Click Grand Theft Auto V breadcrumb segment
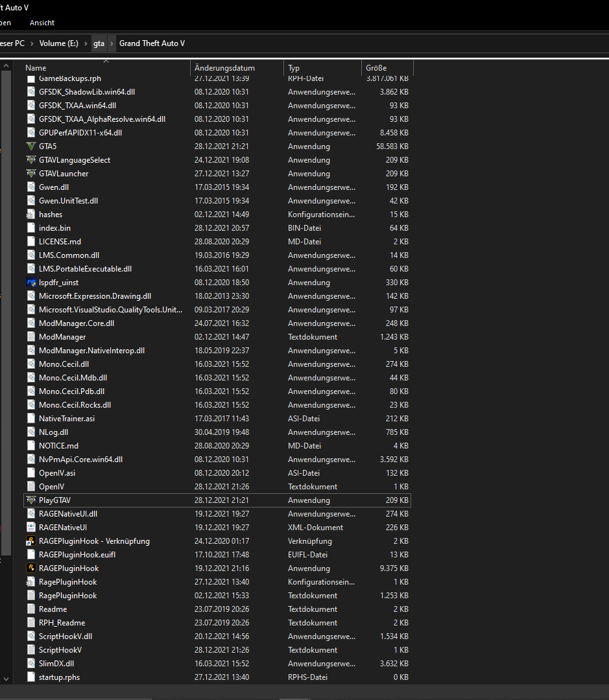The image size is (609, 700). coord(152,43)
